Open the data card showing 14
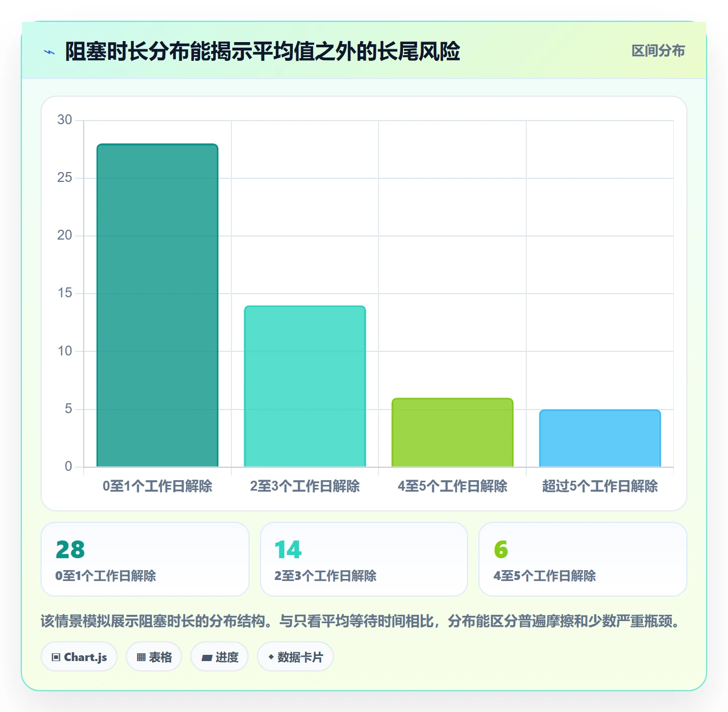 point(364,559)
